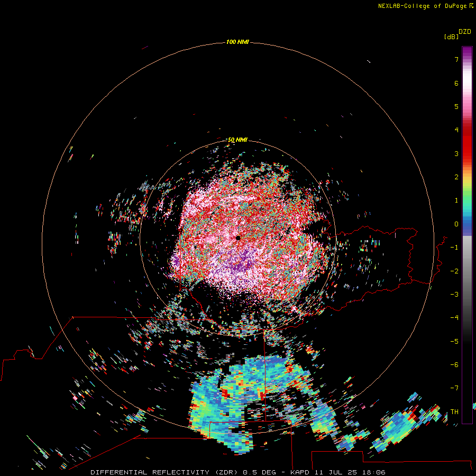Screen dimensions: 476x476
Task: Click the 11 JUL 25 date text
Action: 337,472
